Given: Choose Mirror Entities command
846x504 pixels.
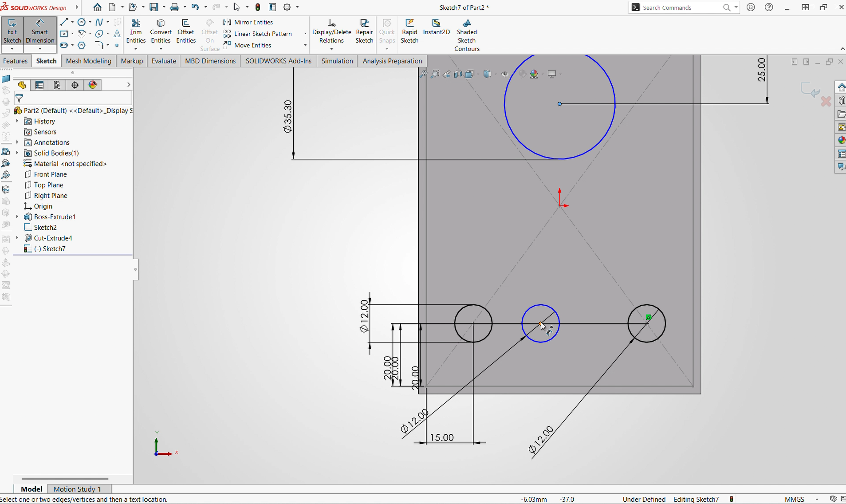Looking at the screenshot, I should point(248,22).
